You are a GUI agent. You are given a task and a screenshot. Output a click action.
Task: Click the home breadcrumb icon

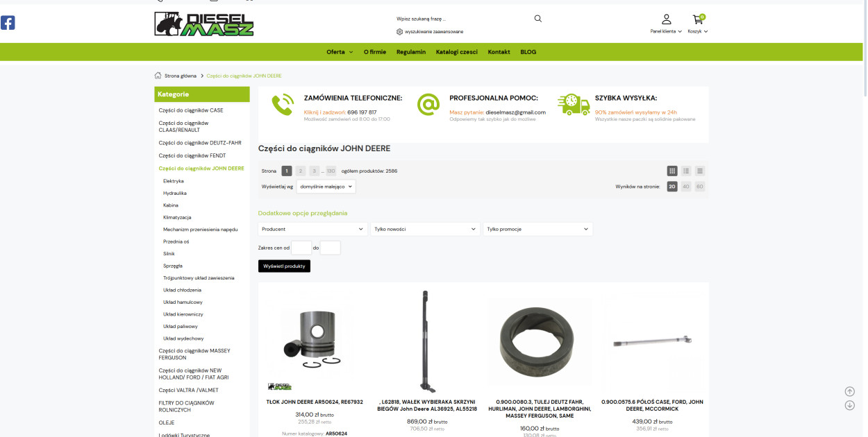[x=158, y=76]
